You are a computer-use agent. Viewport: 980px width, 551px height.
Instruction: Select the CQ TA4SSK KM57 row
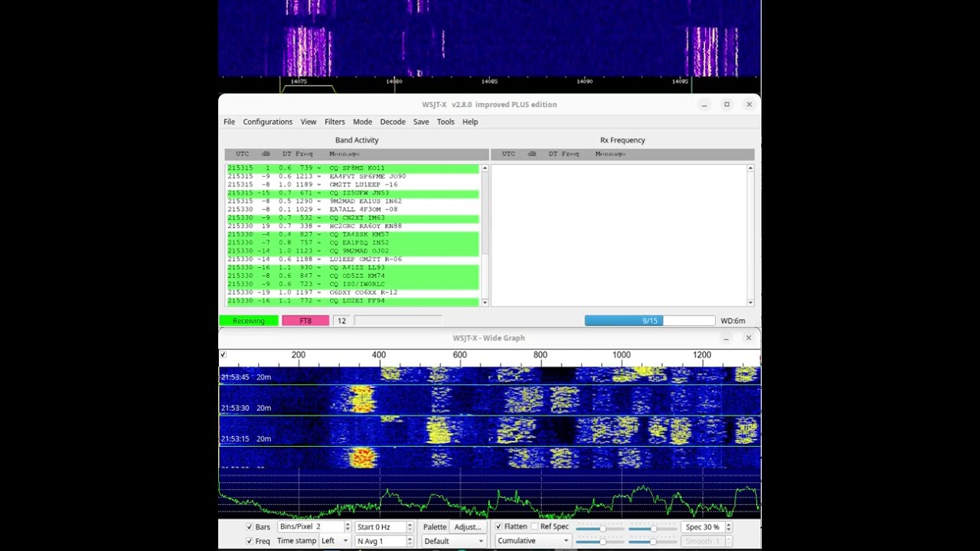(x=353, y=234)
